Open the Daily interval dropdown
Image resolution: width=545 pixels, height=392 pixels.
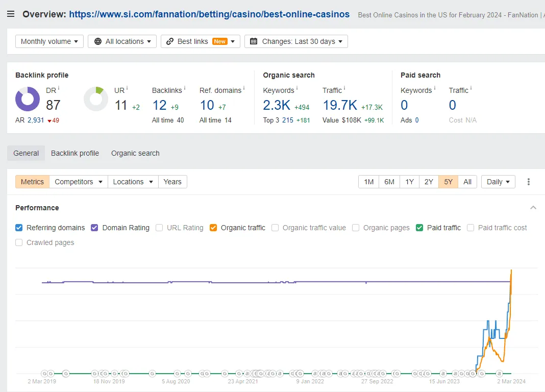point(498,182)
